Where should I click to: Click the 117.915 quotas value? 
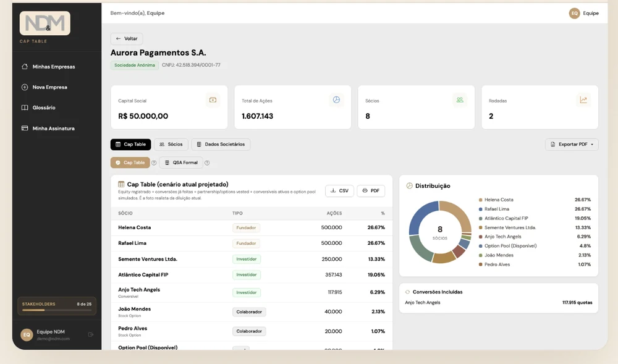pyautogui.click(x=577, y=303)
